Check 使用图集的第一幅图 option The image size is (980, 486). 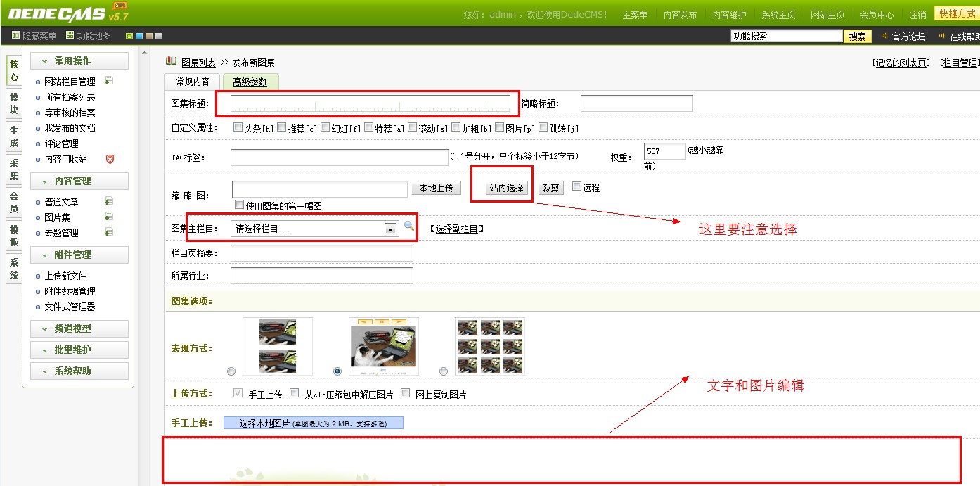click(240, 205)
